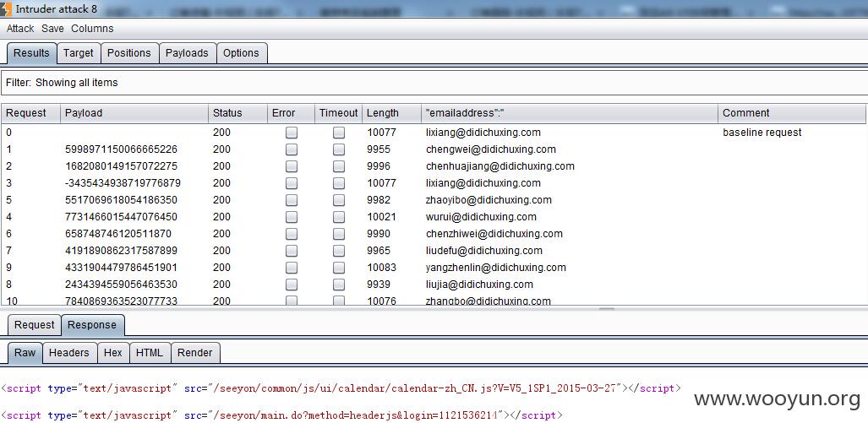Viewport: 868px width, 423px height.
Task: Switch to the Options tab
Action: coord(241,53)
